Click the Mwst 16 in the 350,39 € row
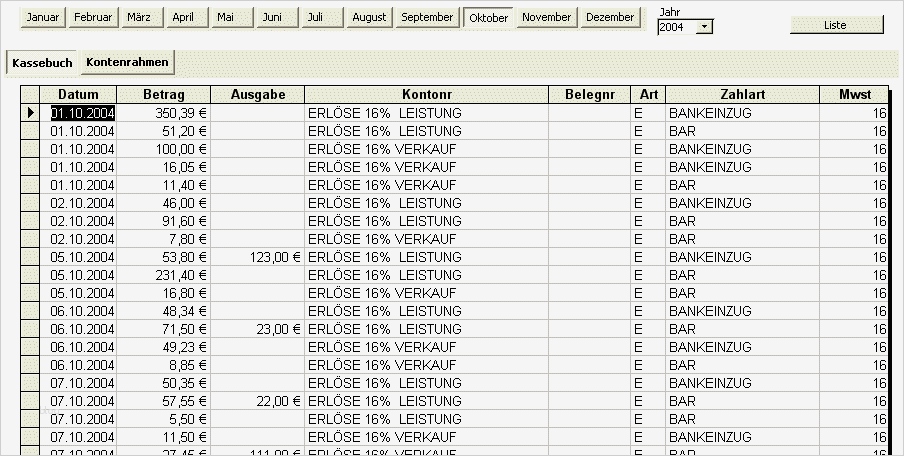 854,113
